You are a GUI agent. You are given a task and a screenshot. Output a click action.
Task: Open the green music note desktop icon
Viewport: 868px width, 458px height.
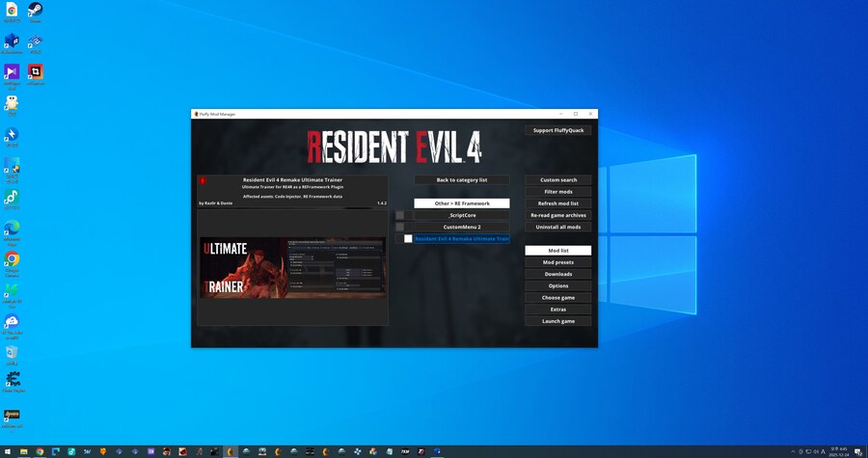pyautogui.click(x=12, y=200)
